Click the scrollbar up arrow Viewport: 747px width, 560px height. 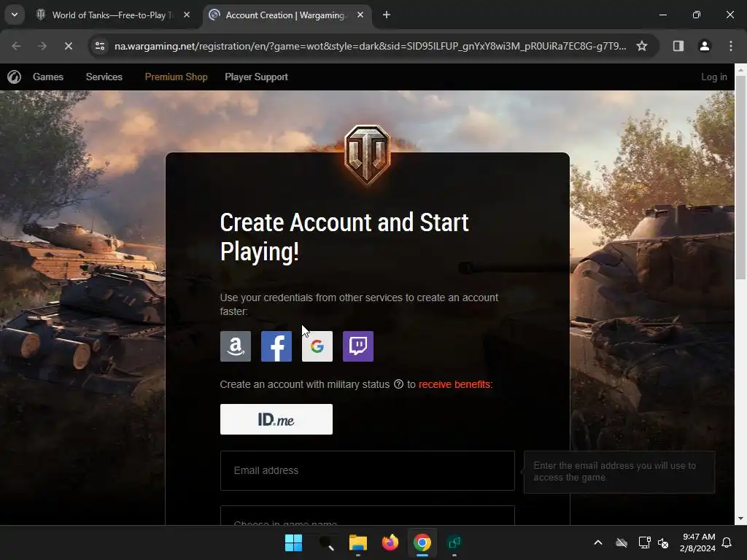(x=740, y=69)
